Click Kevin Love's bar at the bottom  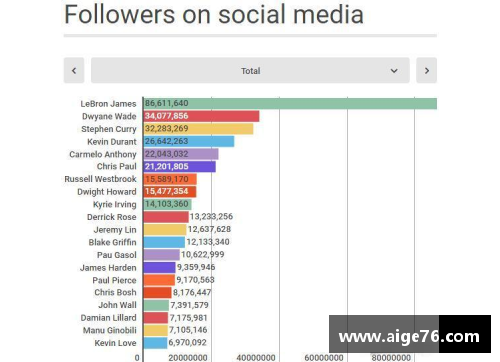(155, 343)
